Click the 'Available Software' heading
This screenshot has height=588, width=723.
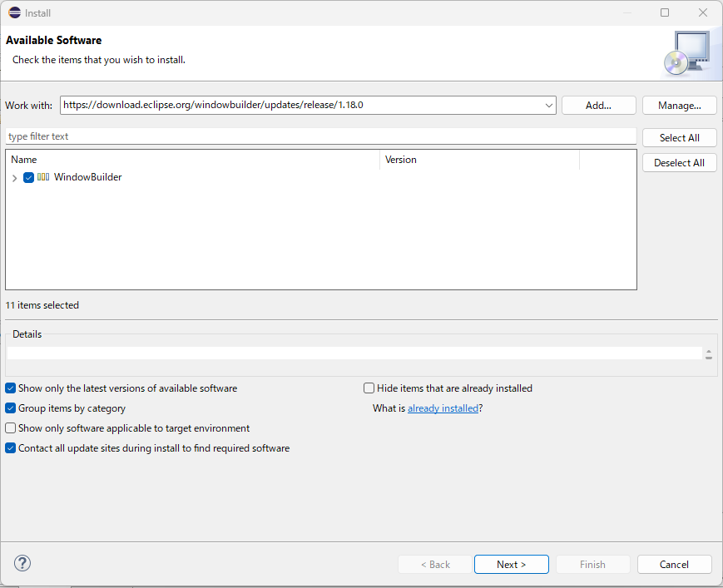(x=54, y=40)
